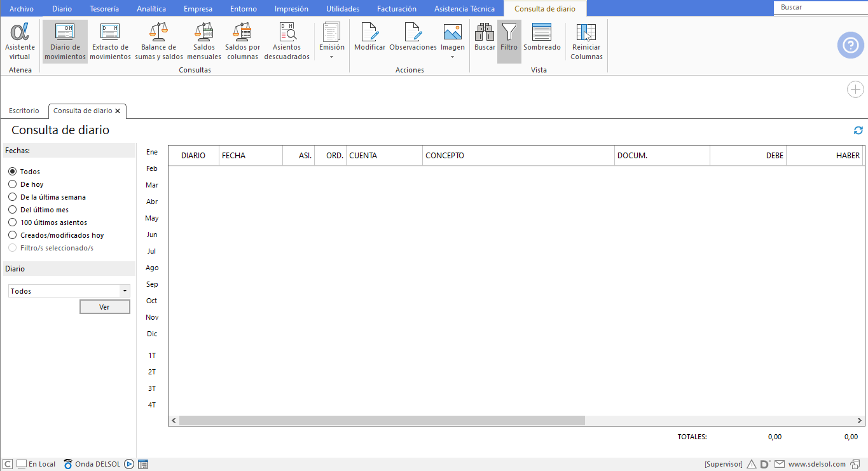The image size is (868, 471).
Task: Open the www.sdelsol.com link
Action: [817, 464]
